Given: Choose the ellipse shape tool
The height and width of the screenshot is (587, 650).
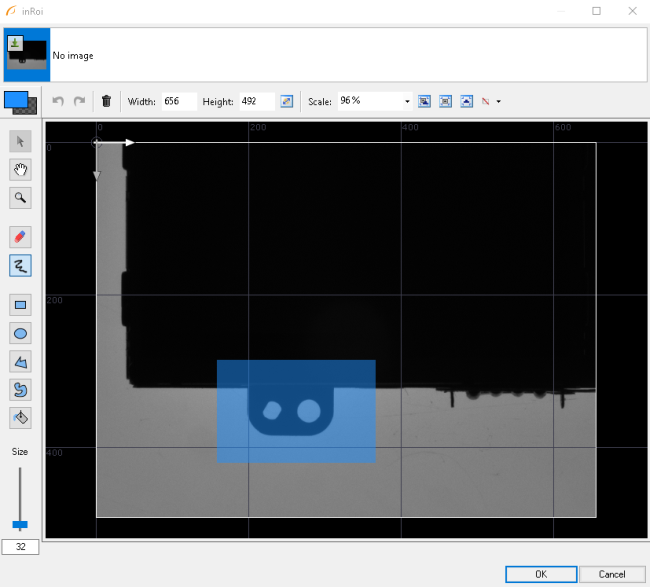Looking at the screenshot, I should (20, 332).
